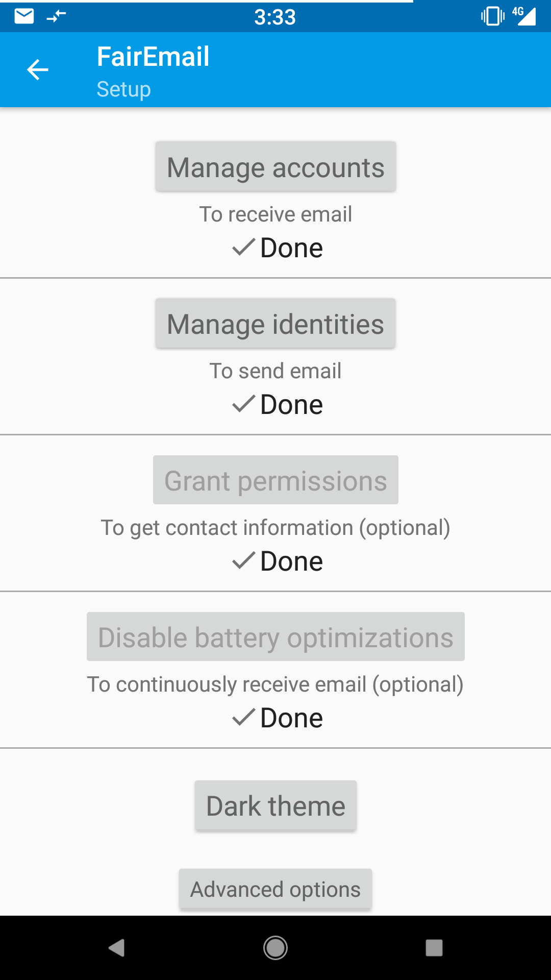Tap the back arrow in header
This screenshot has width=551, height=980.
[x=38, y=70]
